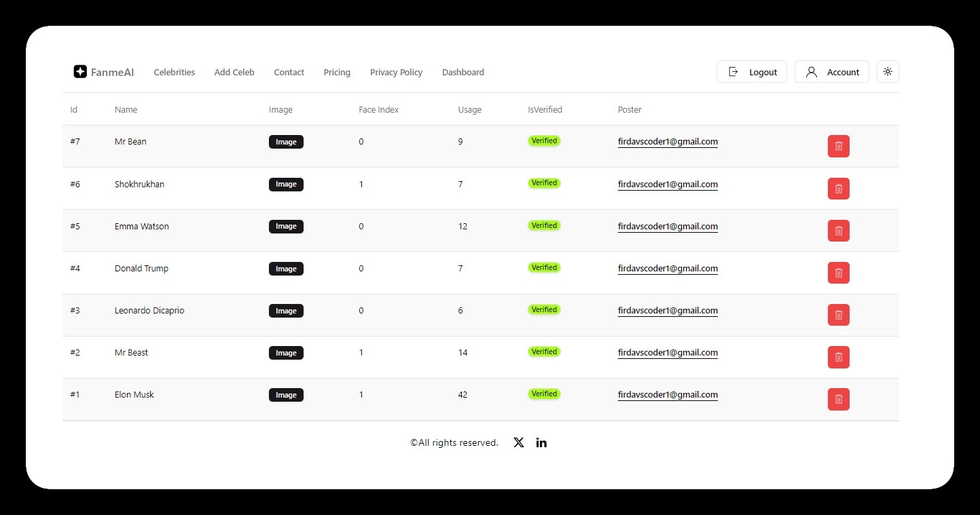Remove Elon Musk using trash button
Screen dimensions: 980x515
838,399
